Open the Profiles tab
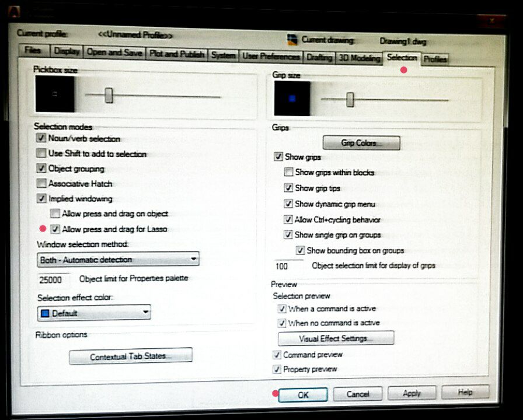Screen dimensions: 523x420 pyautogui.click(x=435, y=60)
